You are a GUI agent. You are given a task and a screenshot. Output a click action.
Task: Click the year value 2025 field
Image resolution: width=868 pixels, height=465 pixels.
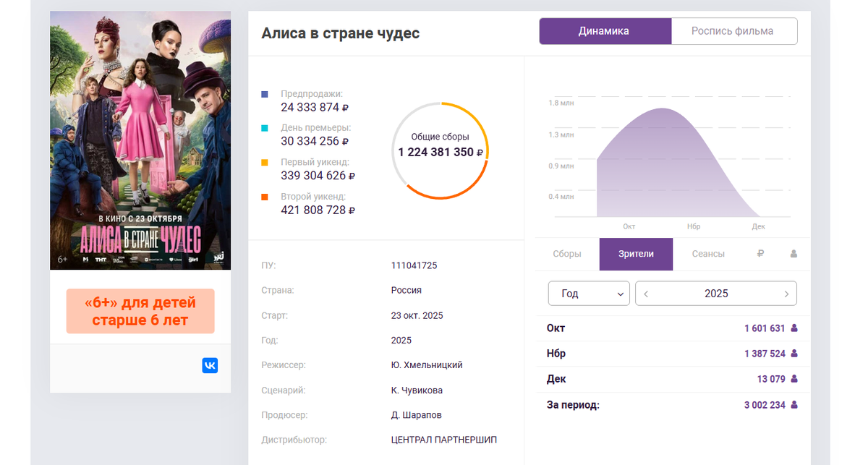tap(716, 294)
